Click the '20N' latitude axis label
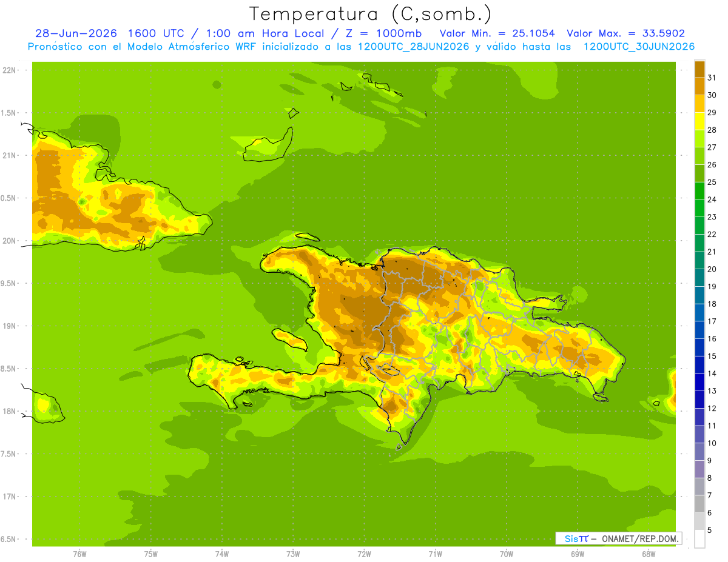This screenshot has width=728, height=562. coord(9,241)
